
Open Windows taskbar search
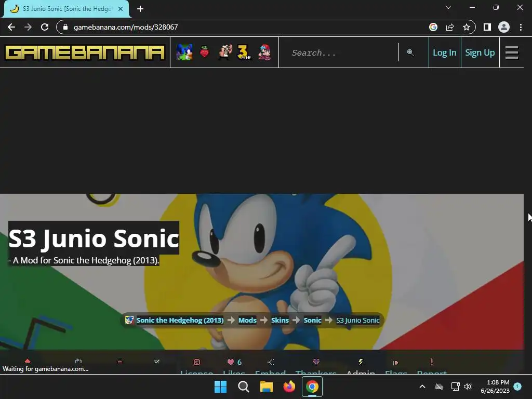[x=243, y=387]
